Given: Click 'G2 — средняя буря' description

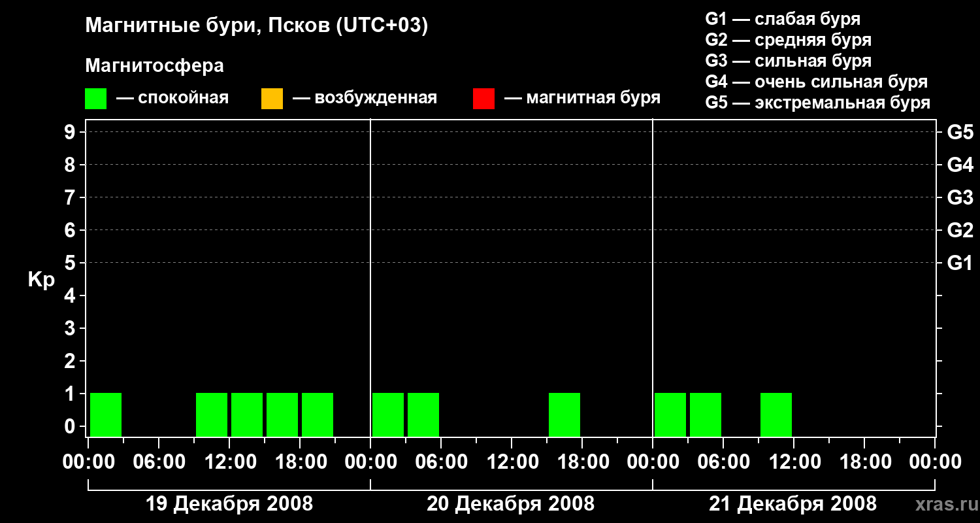Looking at the screenshot, I should 788,40.
